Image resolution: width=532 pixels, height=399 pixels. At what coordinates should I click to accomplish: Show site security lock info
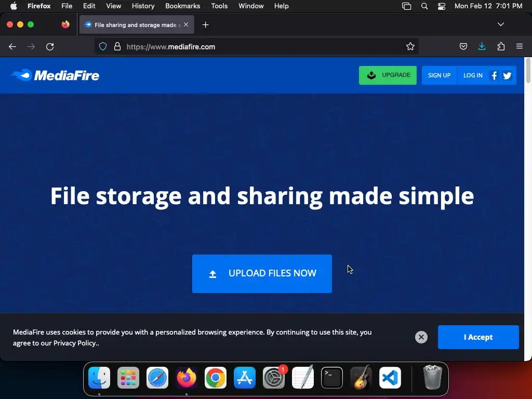[117, 46]
